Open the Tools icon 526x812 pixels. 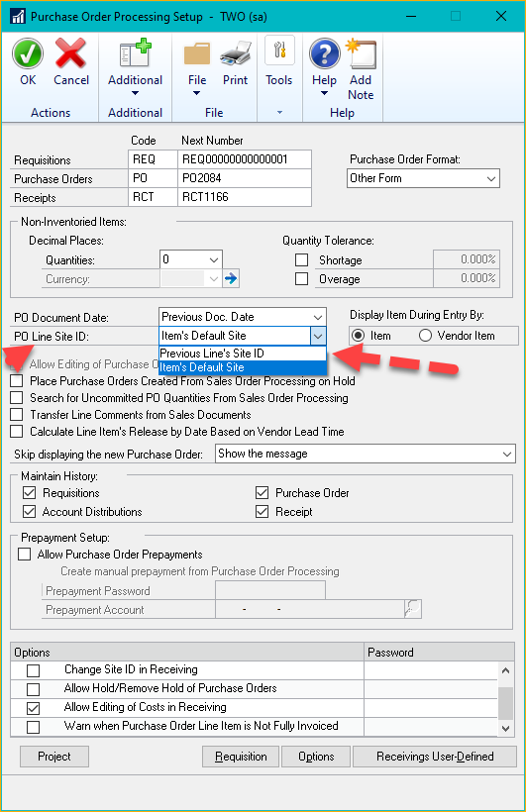pos(279,51)
